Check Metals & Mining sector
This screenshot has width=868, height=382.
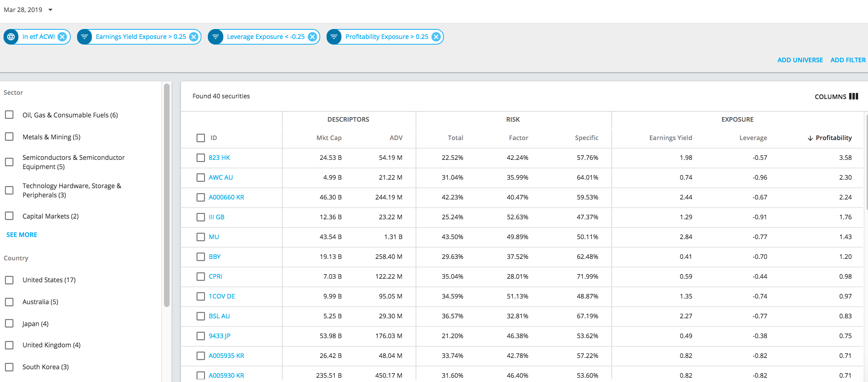(9, 137)
